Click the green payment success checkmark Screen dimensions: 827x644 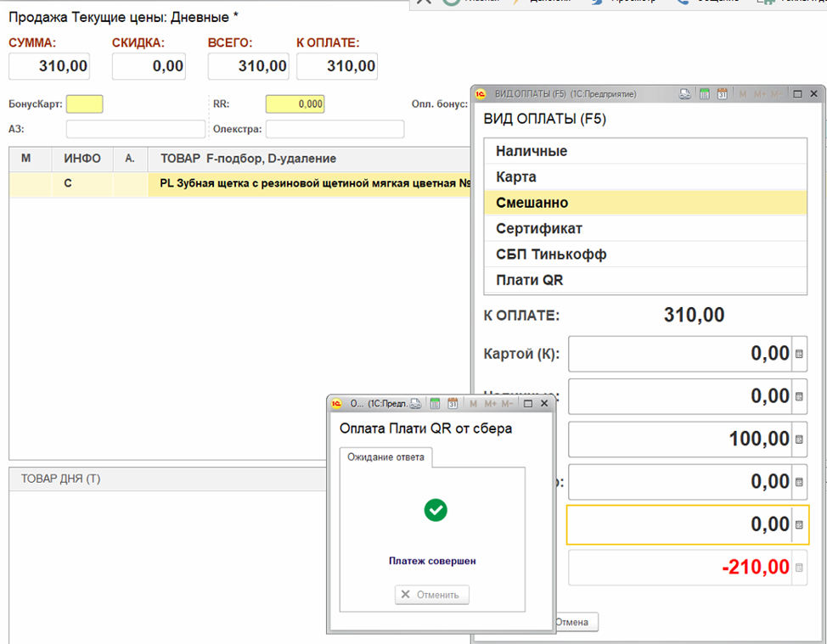point(436,510)
